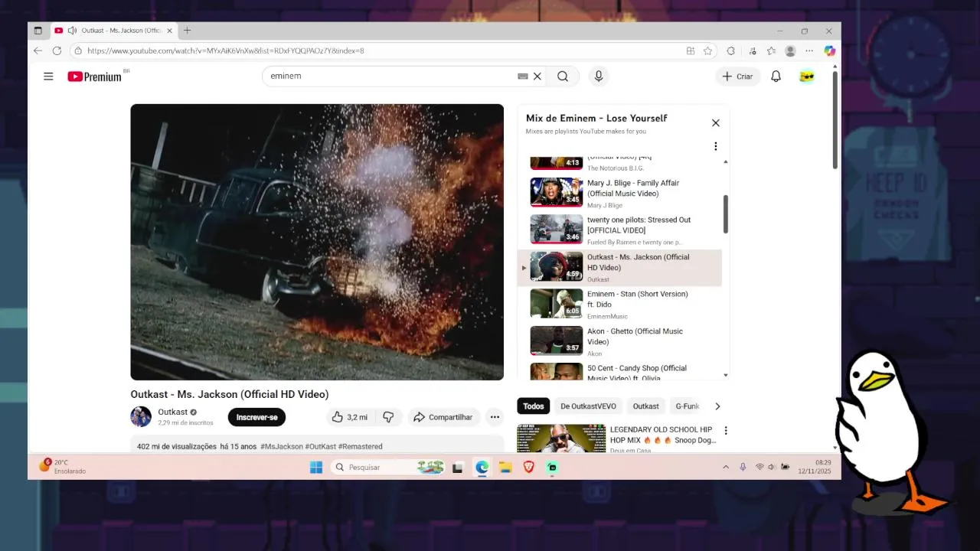Select the De OutkastVEVO filter chip
Screen dimensions: 980x551
[588, 406]
